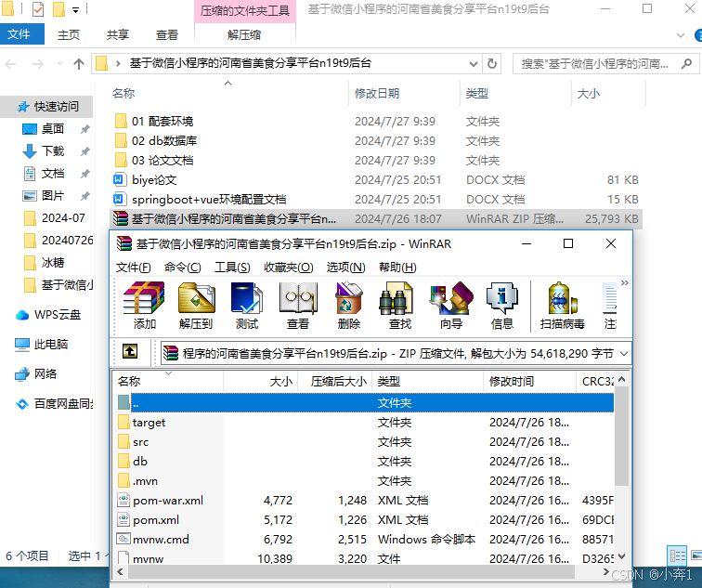Click the Explorer back arrow
702x588 pixels.
[x=11, y=64]
